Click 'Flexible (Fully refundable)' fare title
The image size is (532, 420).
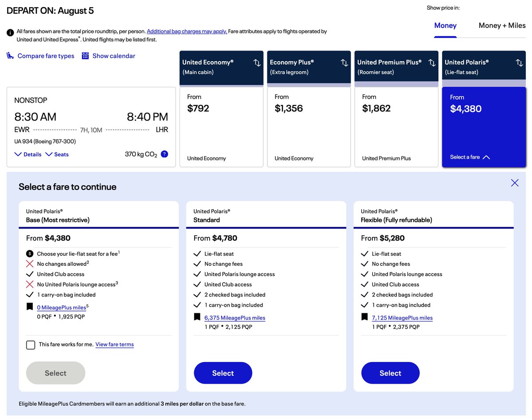(x=396, y=220)
